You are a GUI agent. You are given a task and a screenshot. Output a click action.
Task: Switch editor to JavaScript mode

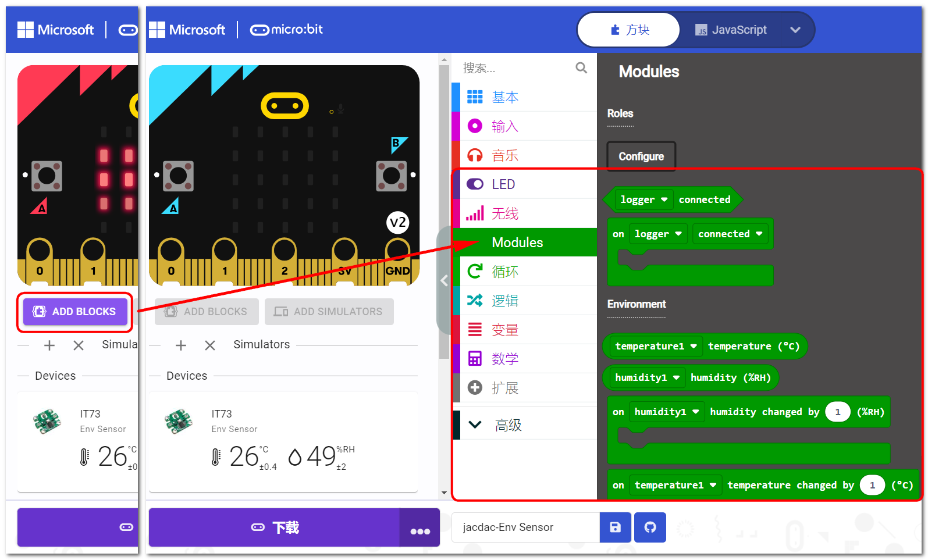coord(731,30)
